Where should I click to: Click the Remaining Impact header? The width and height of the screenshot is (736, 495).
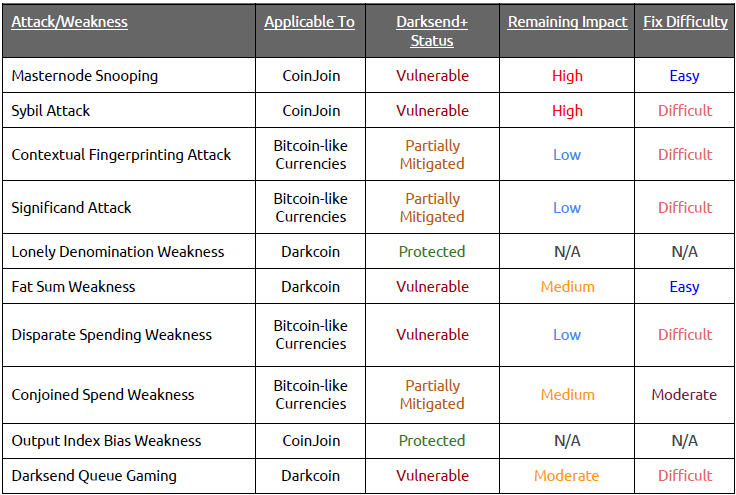(567, 22)
